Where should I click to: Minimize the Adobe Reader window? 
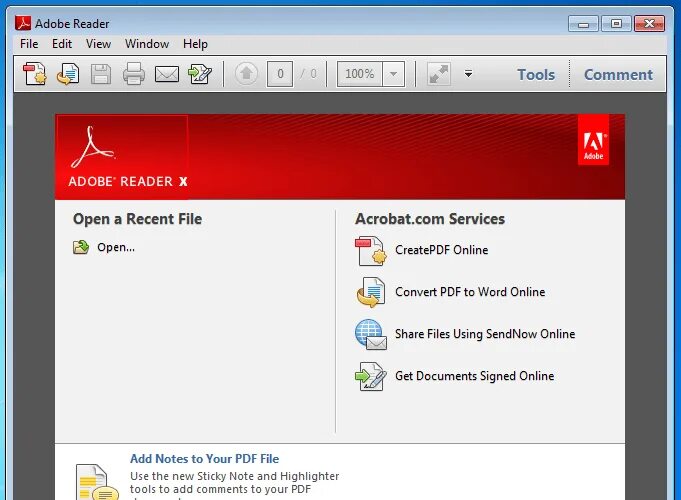click(x=583, y=23)
